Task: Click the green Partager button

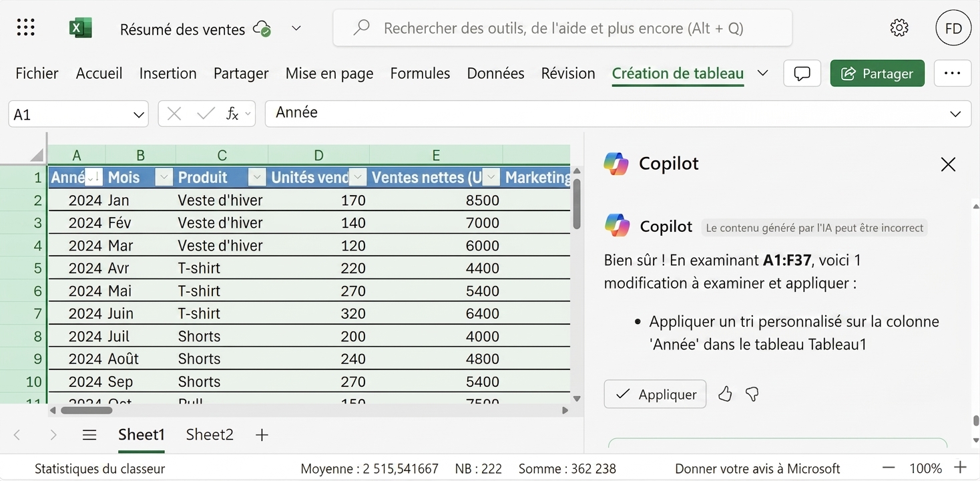Action: click(877, 73)
